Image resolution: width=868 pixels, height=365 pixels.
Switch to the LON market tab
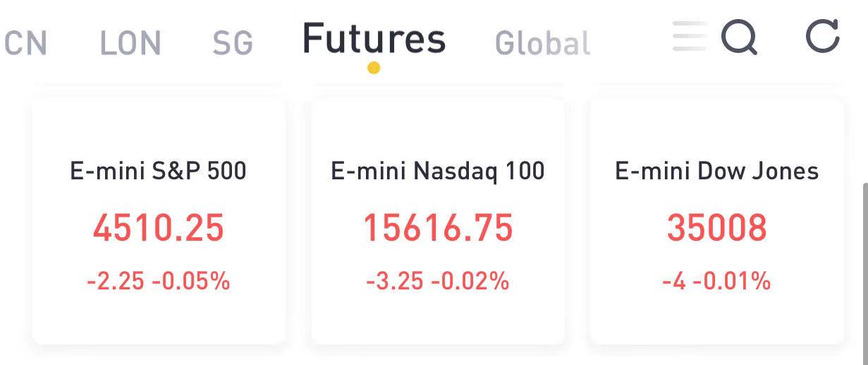coord(130,44)
